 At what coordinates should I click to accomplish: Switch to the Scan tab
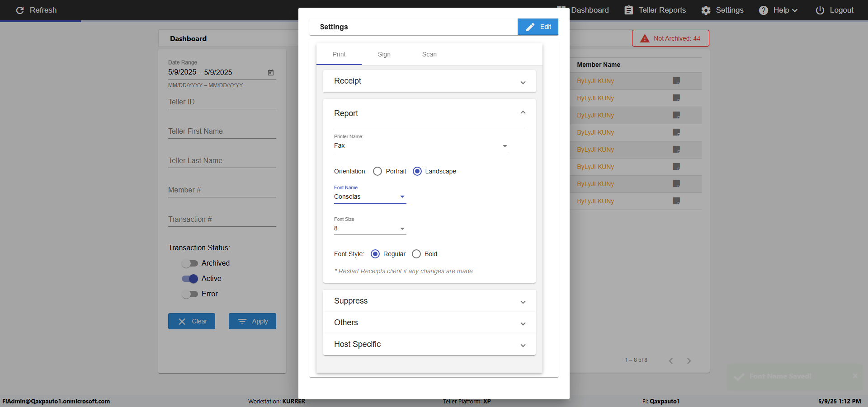tap(429, 54)
